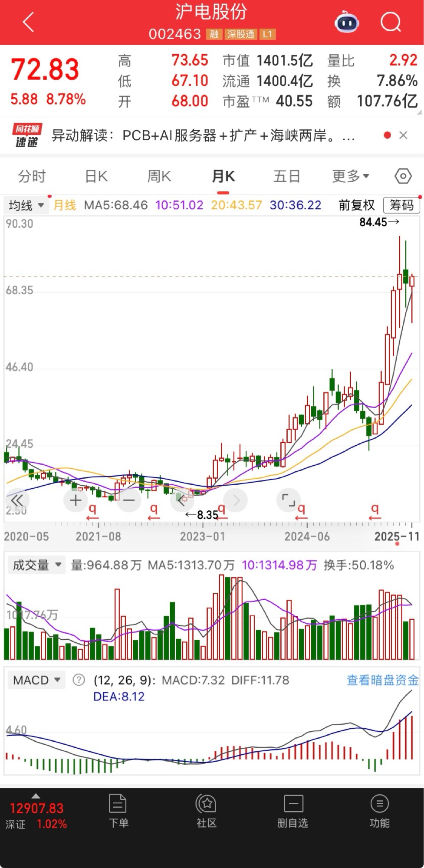The width and height of the screenshot is (424, 868).
Task: Zoom in chart with plus icon
Action: point(76,500)
